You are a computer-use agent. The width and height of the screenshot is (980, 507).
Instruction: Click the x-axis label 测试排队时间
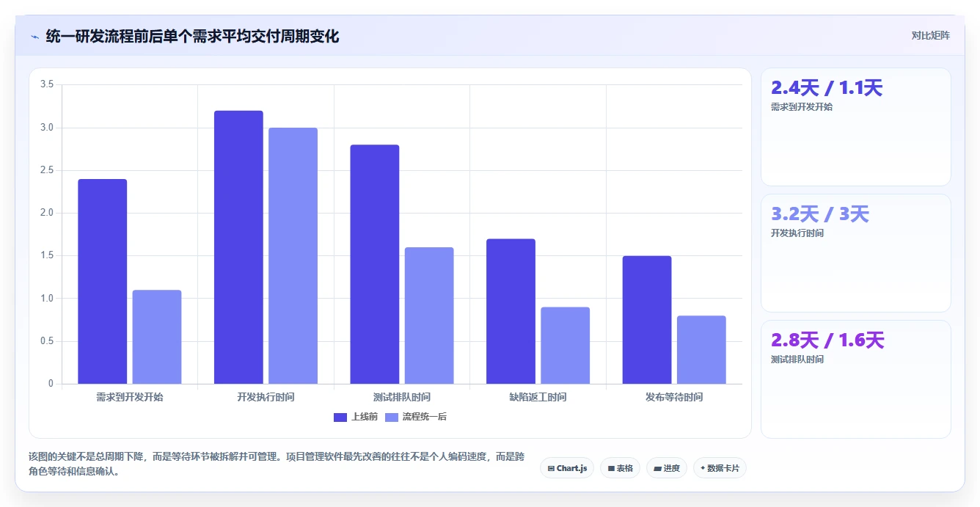(x=402, y=397)
